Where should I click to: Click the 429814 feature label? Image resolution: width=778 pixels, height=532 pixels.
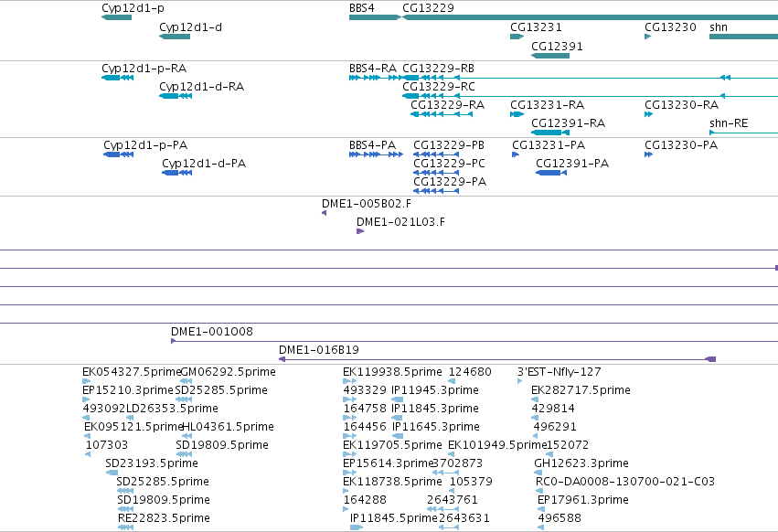[553, 409]
